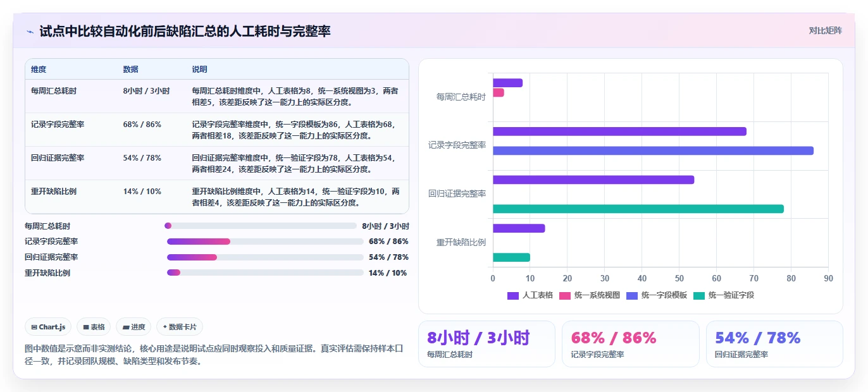Click the 记录字段完整率 progress bar

(x=265, y=242)
